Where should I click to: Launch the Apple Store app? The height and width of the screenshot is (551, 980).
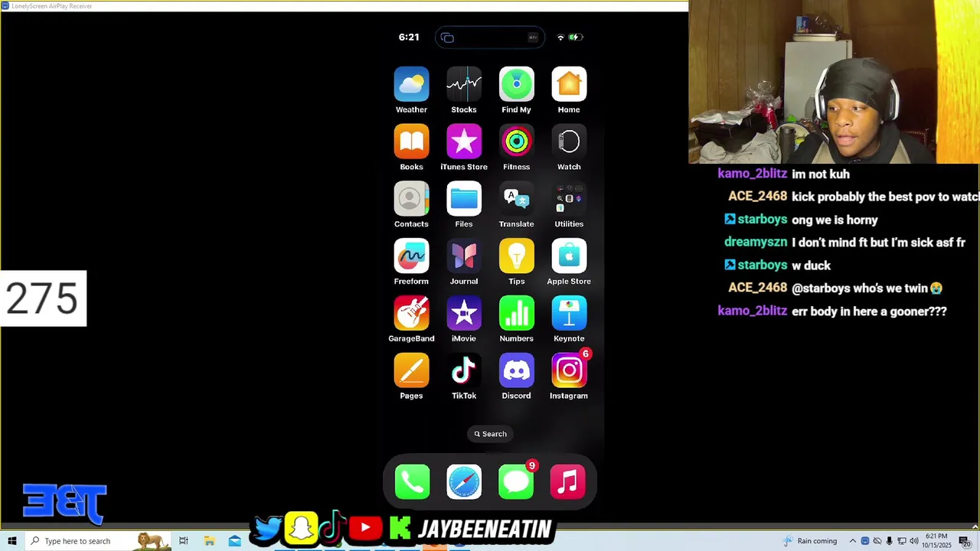569,256
